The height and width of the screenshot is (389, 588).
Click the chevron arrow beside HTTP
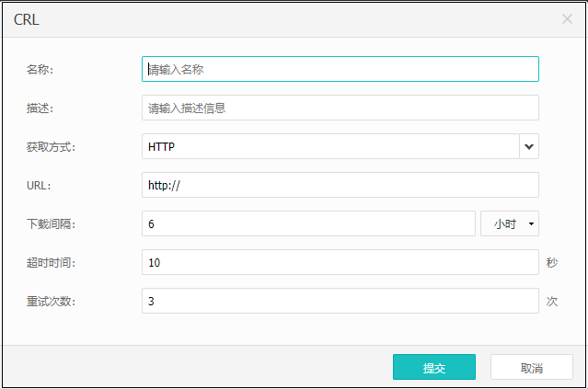pos(528,146)
